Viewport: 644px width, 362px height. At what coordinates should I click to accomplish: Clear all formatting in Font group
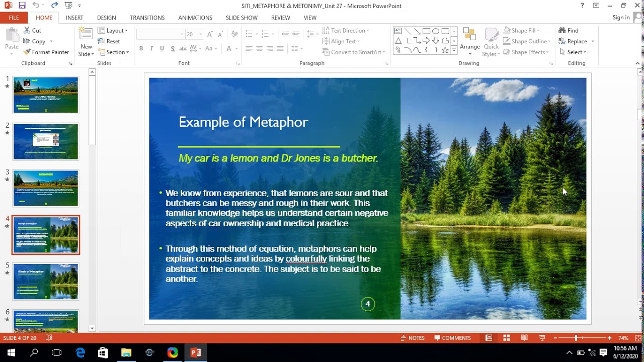coord(234,34)
